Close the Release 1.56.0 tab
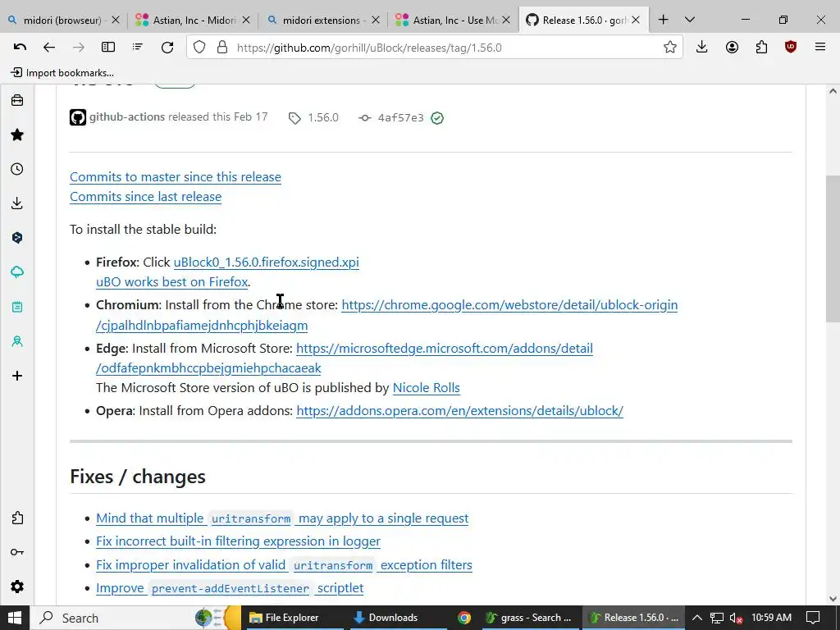 pos(636,20)
